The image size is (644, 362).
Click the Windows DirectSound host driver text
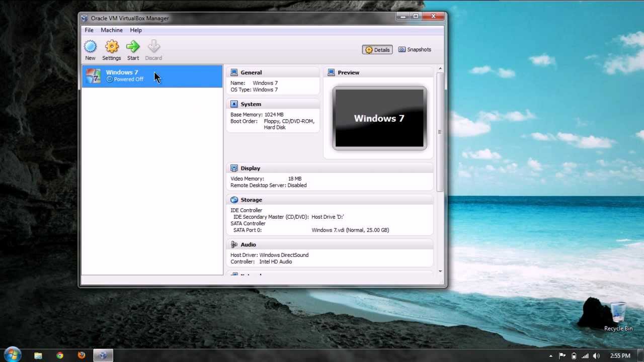(x=284, y=255)
